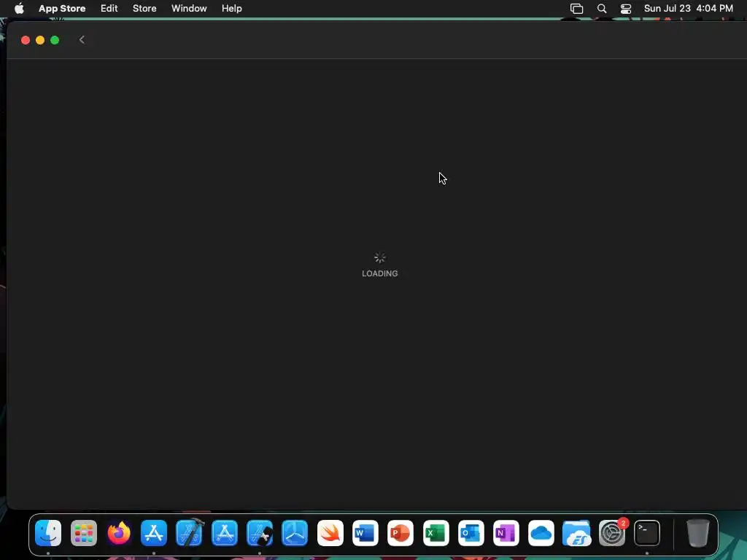Open Spotlight search from the menu bar
Screen dimensions: 747x560
tap(602, 9)
